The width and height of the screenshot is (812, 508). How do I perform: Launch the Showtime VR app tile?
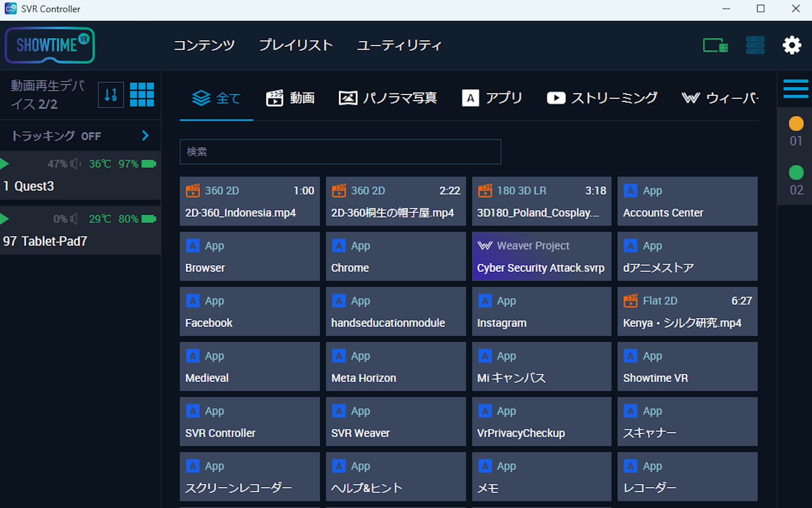(x=688, y=366)
